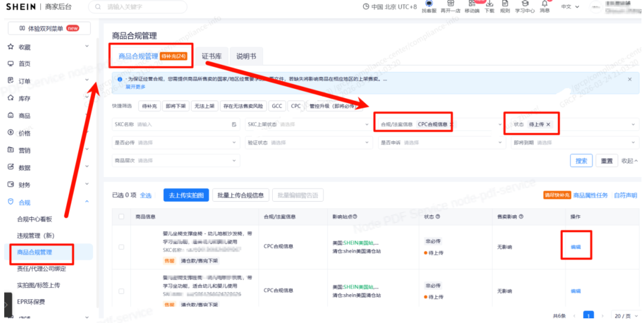Click the 营销 icon in sidebar
Screen dimensions: 644x323
[11, 150]
